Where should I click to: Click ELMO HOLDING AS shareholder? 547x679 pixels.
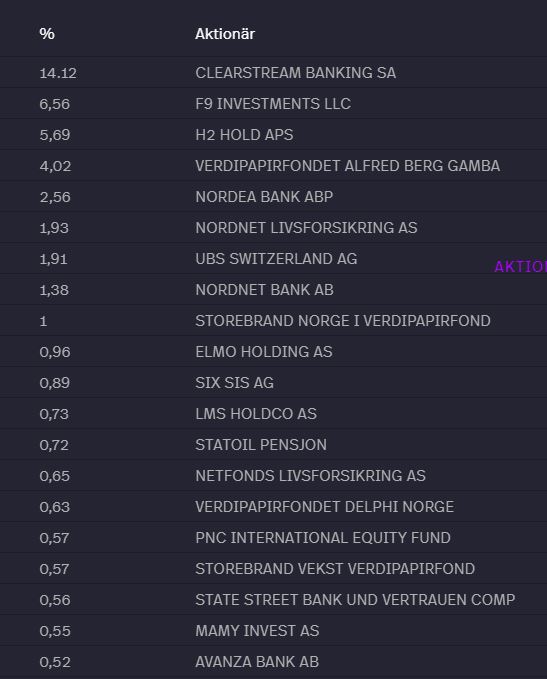pyautogui.click(x=264, y=352)
